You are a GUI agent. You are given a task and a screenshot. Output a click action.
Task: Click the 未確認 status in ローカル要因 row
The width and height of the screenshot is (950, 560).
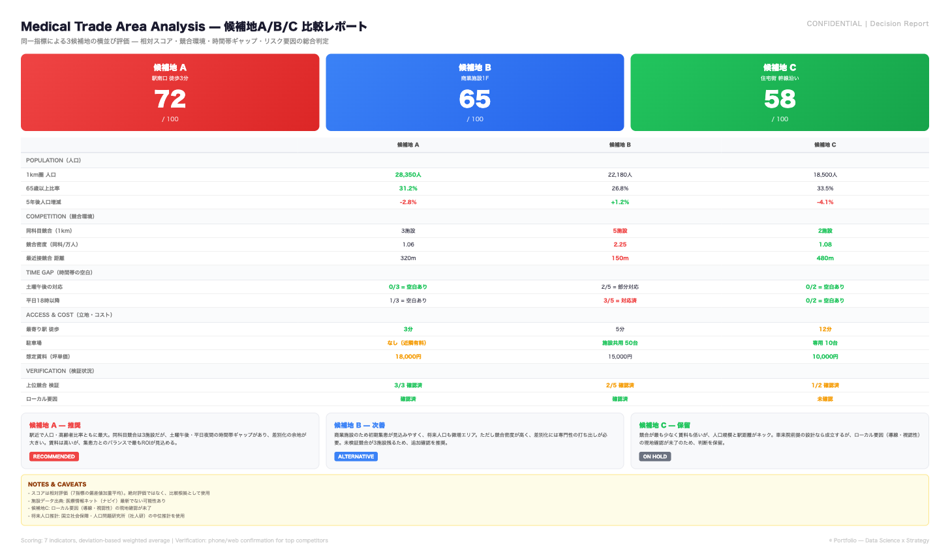click(825, 399)
